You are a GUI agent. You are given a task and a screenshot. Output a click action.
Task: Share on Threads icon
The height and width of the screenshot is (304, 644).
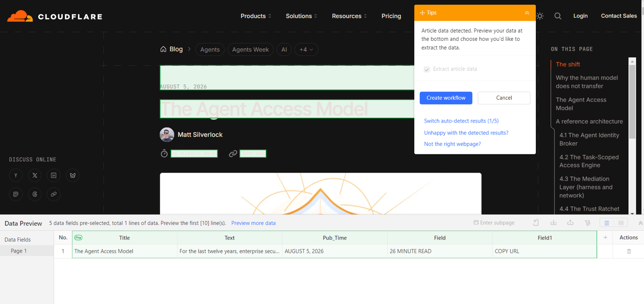point(35,194)
